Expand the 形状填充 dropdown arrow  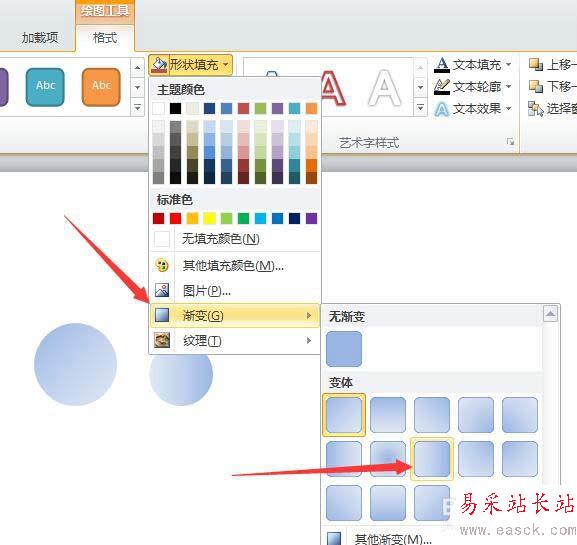[x=226, y=65]
